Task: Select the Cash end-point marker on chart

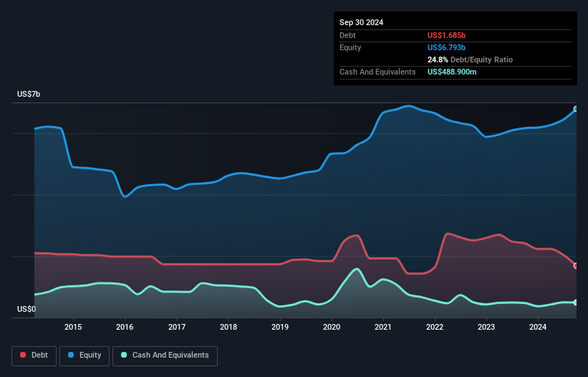Action: pyautogui.click(x=576, y=302)
